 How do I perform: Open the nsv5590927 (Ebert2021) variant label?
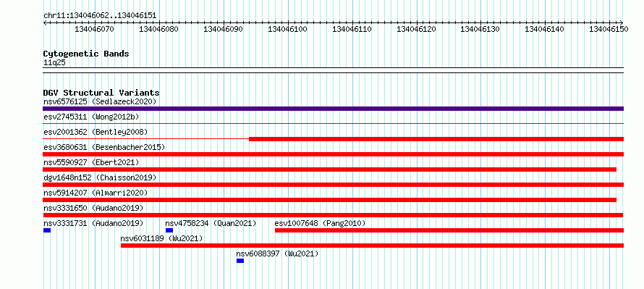point(91,162)
